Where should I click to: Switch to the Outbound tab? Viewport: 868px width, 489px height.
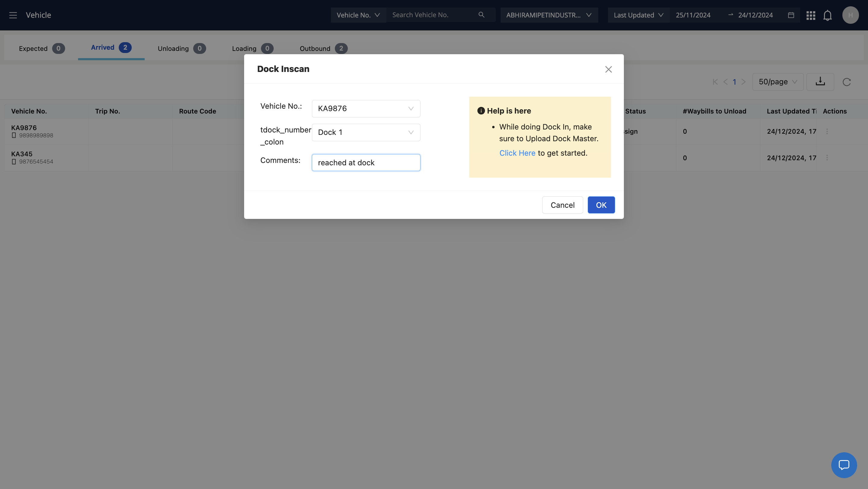[x=323, y=48]
